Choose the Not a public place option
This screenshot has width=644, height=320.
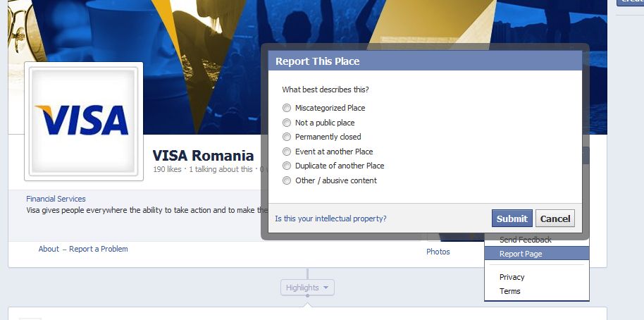point(287,123)
